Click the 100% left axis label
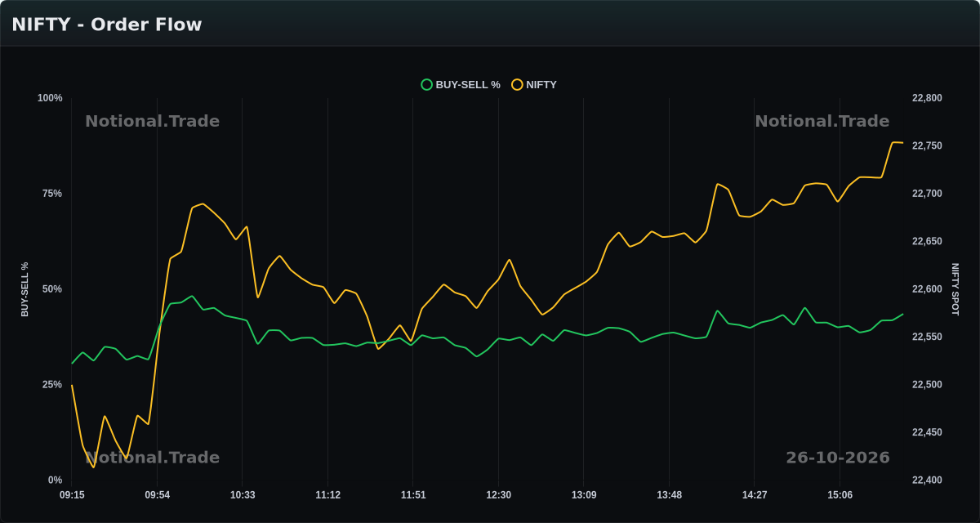Viewport: 980px width, 523px height. coord(50,98)
